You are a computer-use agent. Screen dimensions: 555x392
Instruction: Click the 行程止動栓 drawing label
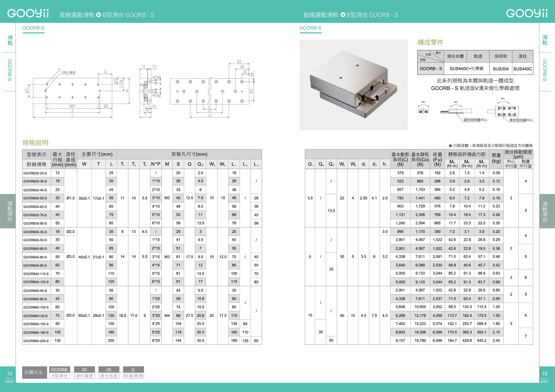point(68,72)
